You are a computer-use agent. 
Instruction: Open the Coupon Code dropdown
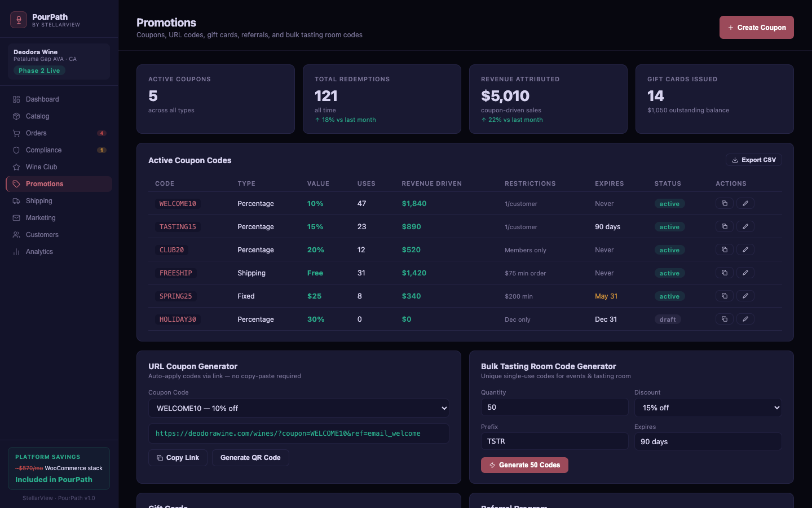click(298, 408)
